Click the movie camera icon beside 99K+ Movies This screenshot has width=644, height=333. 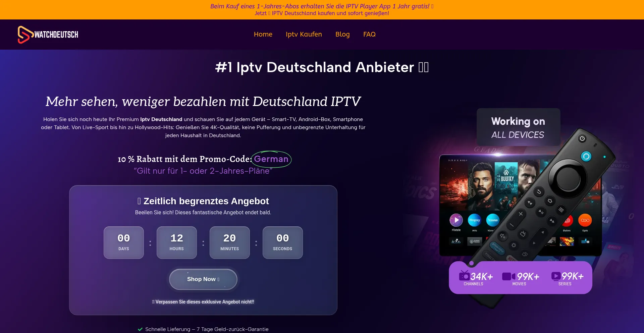point(508,276)
